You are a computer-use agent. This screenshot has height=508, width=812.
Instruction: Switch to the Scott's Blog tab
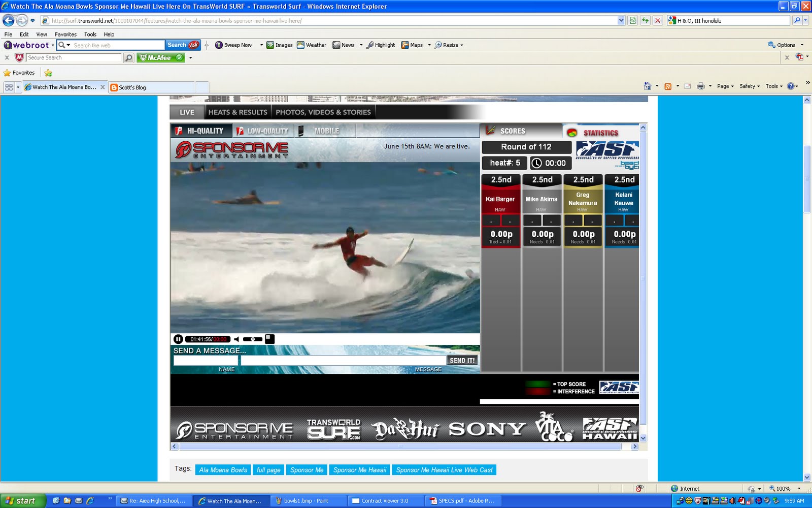point(151,87)
